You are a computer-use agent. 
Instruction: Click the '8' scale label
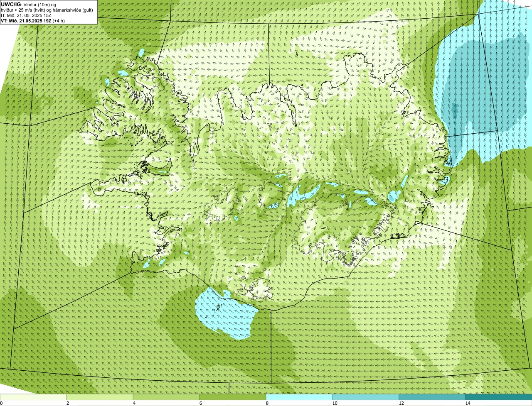(x=267, y=403)
